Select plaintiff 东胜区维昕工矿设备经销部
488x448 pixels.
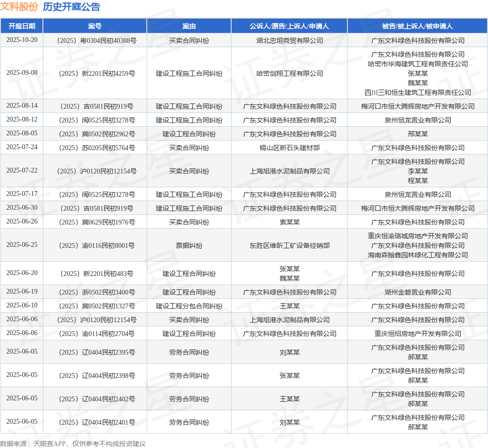(289, 245)
